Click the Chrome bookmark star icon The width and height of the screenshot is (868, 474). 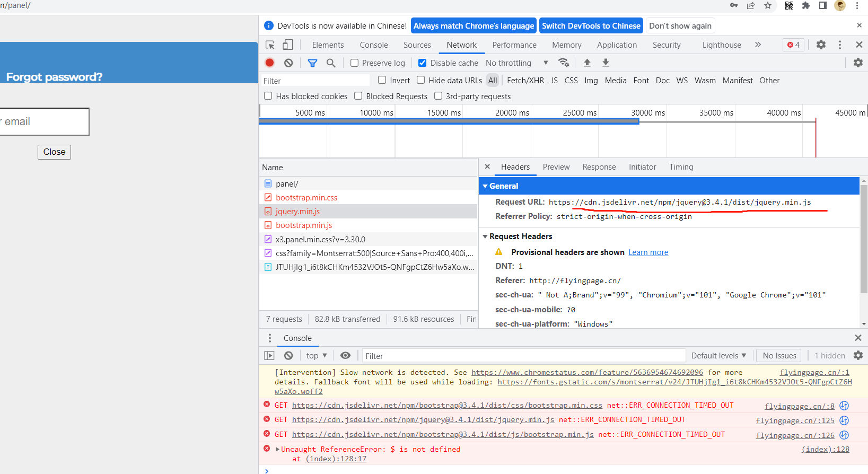[x=768, y=5]
